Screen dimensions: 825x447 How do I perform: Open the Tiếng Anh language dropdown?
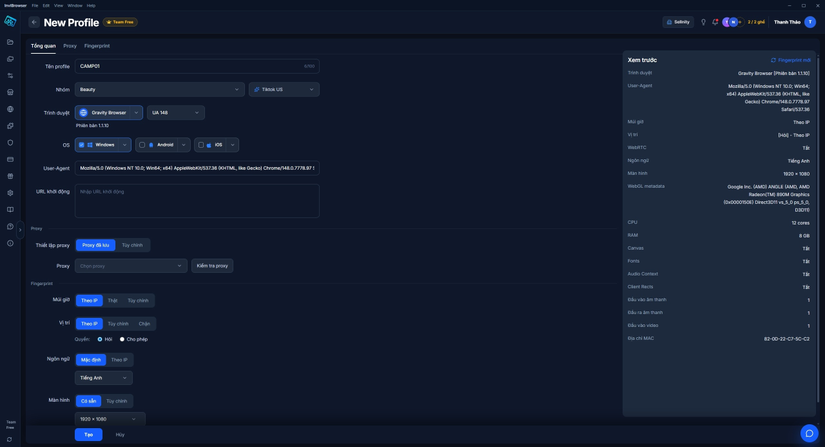pos(104,378)
